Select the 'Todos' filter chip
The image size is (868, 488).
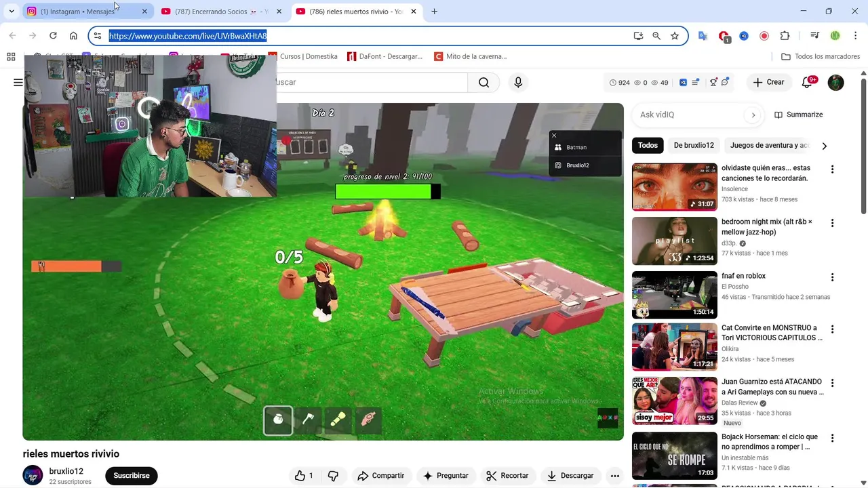pos(648,146)
